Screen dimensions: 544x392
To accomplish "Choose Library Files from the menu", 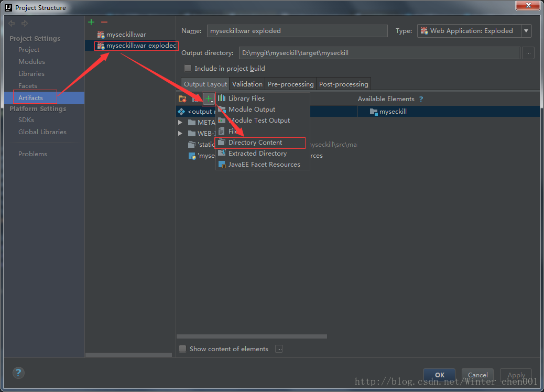I will (x=263, y=98).
